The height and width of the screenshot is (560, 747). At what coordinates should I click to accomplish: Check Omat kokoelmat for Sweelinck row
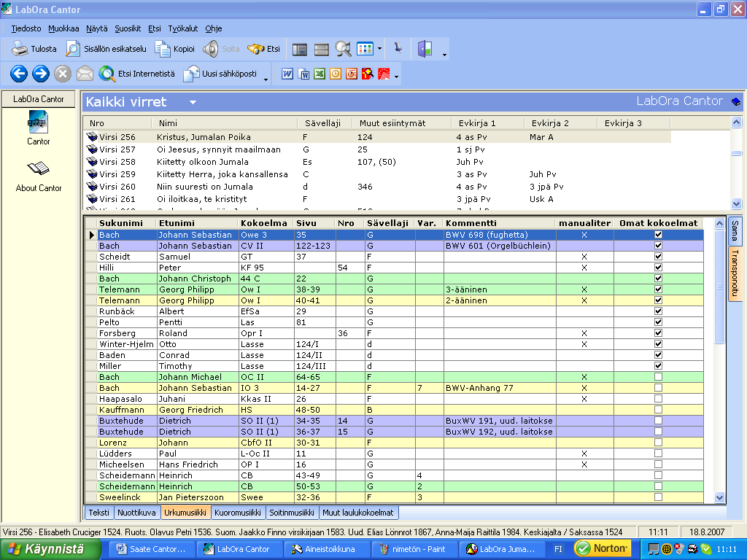pyautogui.click(x=659, y=497)
